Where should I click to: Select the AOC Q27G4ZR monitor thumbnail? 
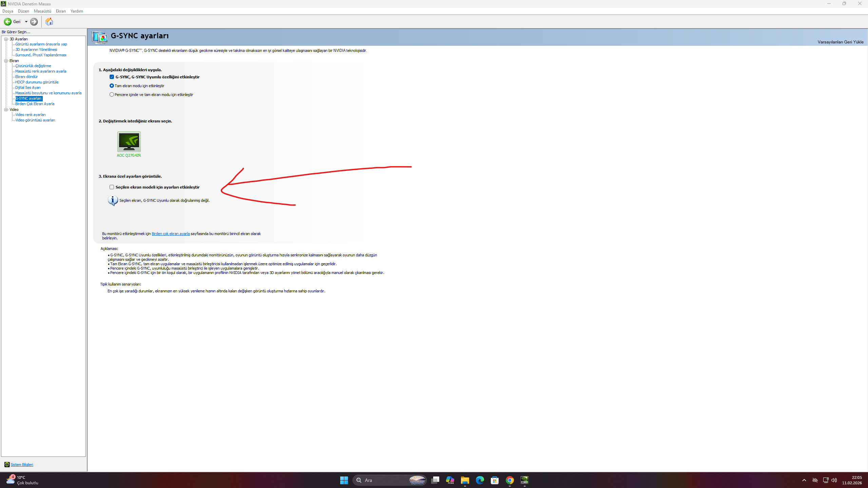[129, 142]
